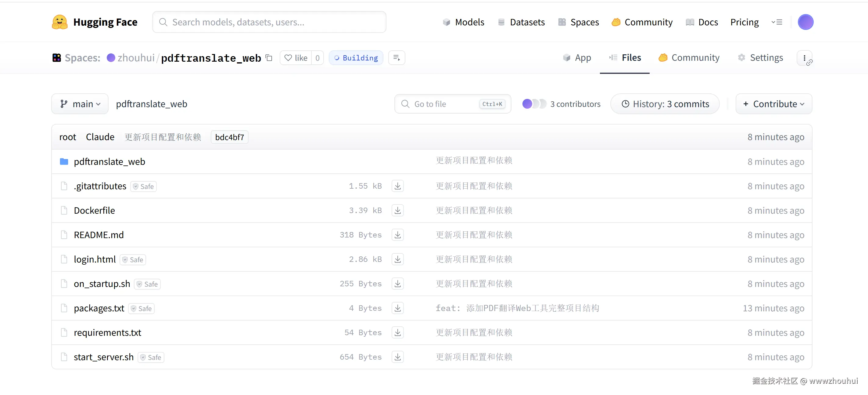
Task: Click the user profile avatar
Action: (x=805, y=22)
